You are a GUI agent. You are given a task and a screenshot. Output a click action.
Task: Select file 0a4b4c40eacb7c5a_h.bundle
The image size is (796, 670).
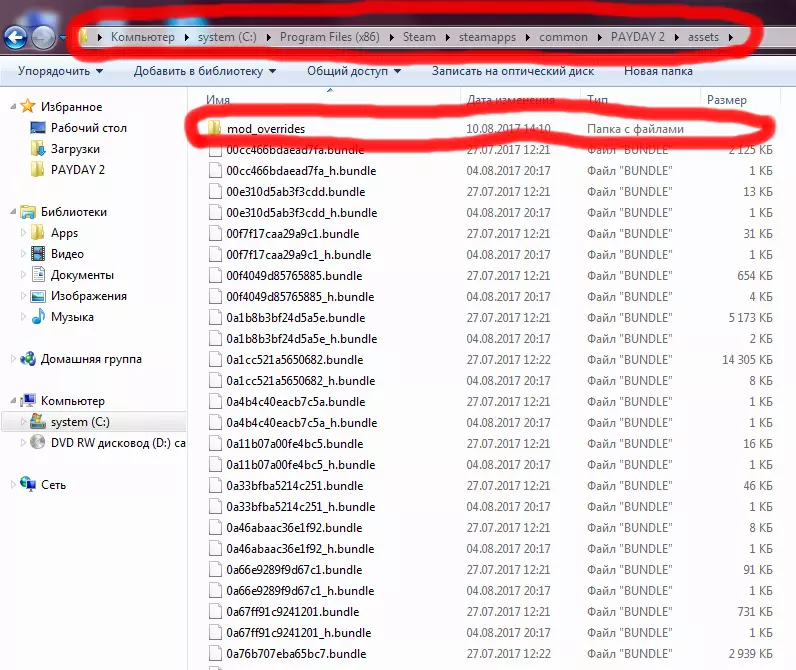302,422
